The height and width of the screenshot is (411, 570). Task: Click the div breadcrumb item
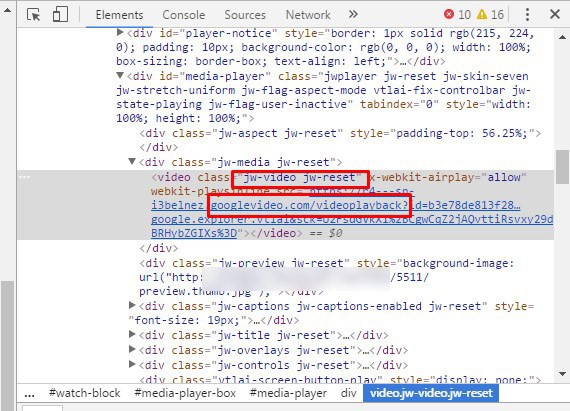pos(348,393)
